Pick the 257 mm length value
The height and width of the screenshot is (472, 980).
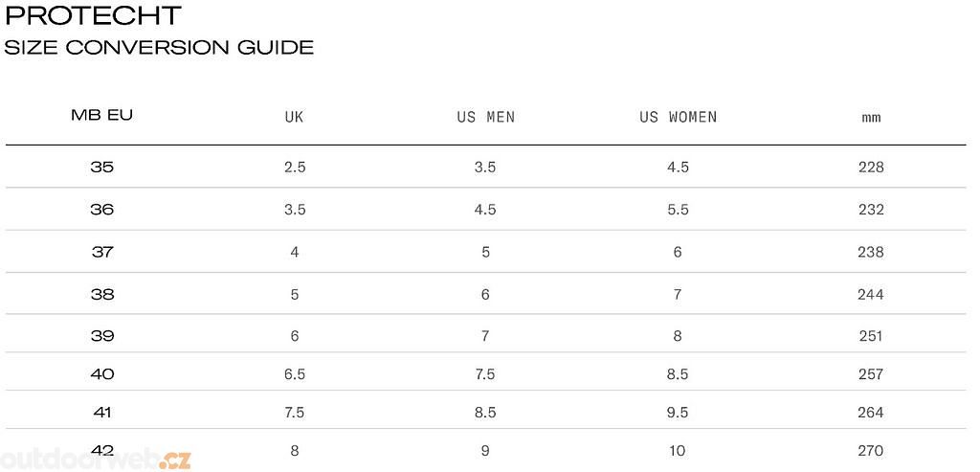pyautogui.click(x=871, y=374)
